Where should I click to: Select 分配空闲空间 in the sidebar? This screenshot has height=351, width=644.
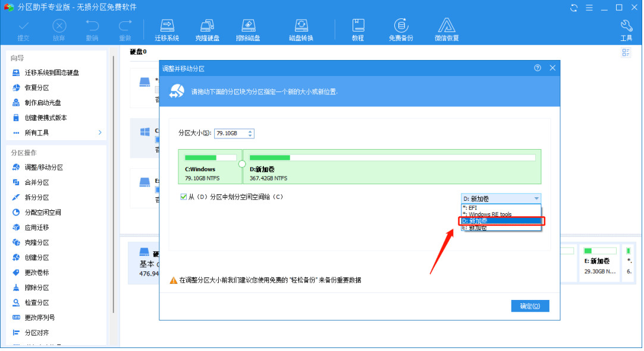(x=42, y=212)
